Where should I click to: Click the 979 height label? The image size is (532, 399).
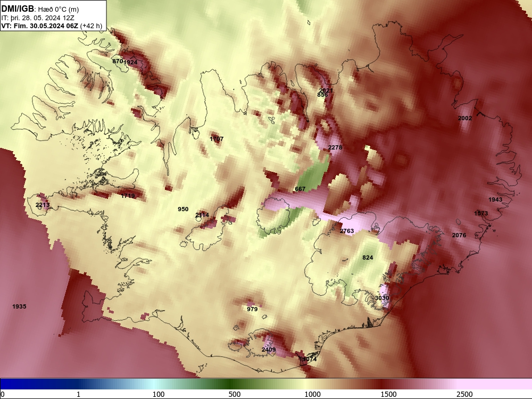coord(252,309)
